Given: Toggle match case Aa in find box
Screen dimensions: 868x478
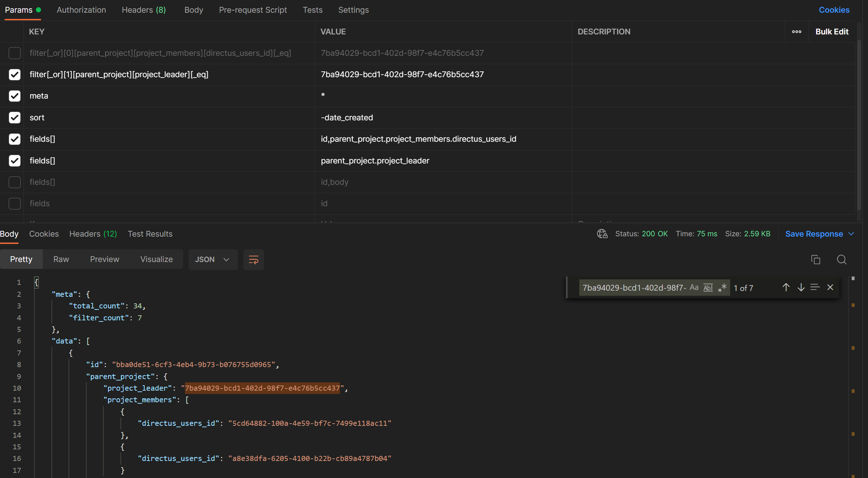Looking at the screenshot, I should pos(694,288).
